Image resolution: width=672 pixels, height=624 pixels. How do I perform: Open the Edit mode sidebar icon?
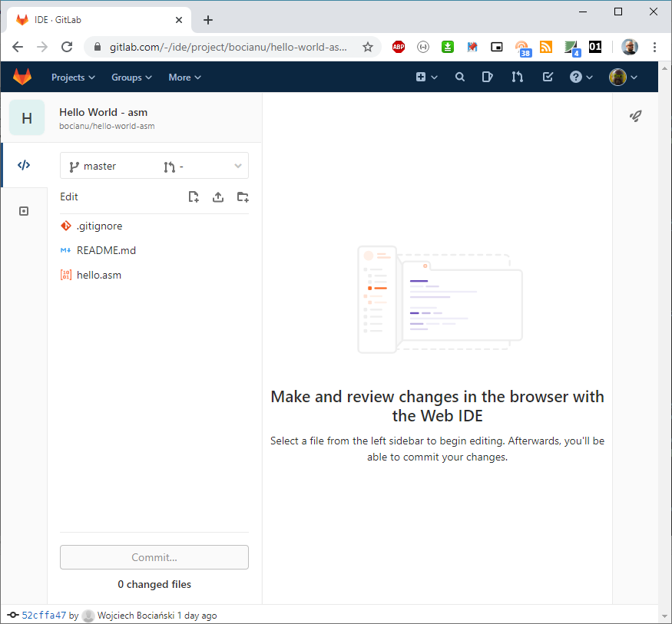(24, 164)
